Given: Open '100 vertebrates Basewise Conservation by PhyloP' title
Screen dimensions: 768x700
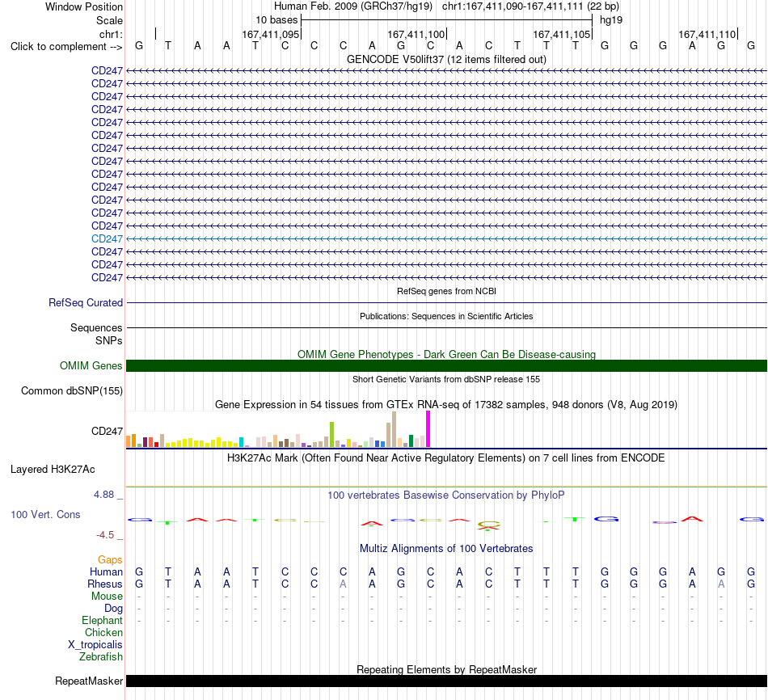Looking at the screenshot, I should pos(446,495).
